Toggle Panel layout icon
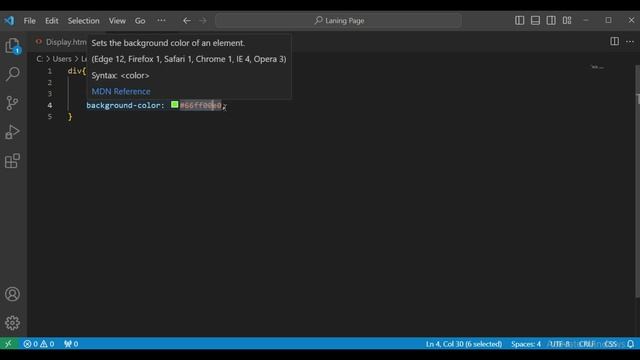This screenshot has width=640, height=360. pos(535,20)
